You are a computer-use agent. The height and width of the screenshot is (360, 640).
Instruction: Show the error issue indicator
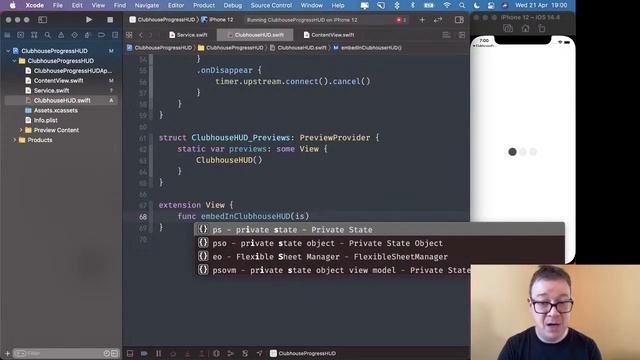click(x=401, y=20)
